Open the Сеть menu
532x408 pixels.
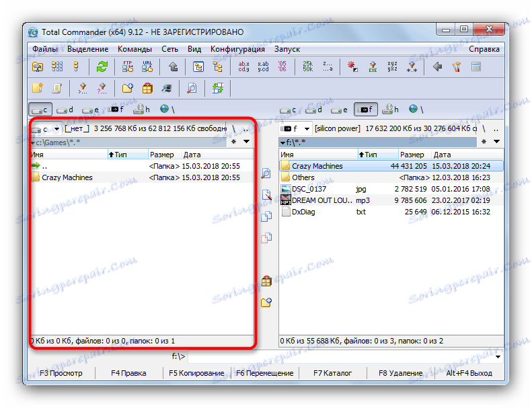(x=169, y=49)
